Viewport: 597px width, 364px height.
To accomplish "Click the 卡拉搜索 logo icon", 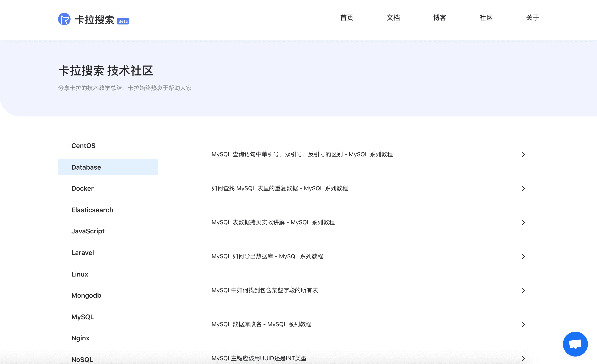I will pyautogui.click(x=64, y=19).
